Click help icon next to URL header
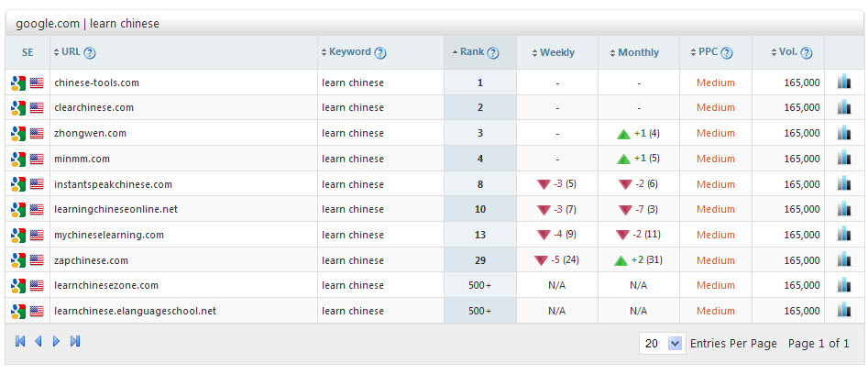This screenshot has height=374, width=868. [90, 53]
